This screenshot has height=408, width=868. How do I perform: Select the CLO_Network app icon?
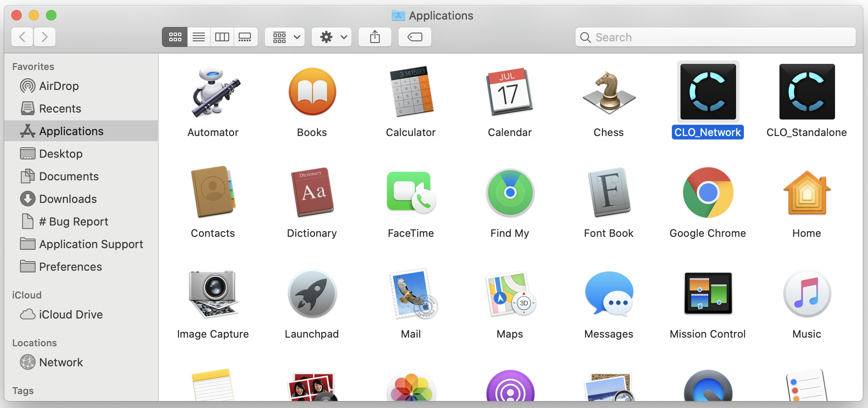click(708, 92)
